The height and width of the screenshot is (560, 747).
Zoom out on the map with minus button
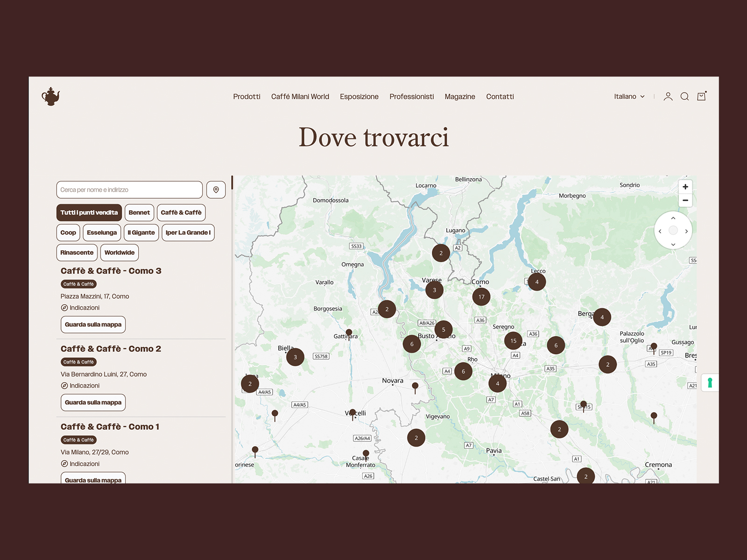686,200
